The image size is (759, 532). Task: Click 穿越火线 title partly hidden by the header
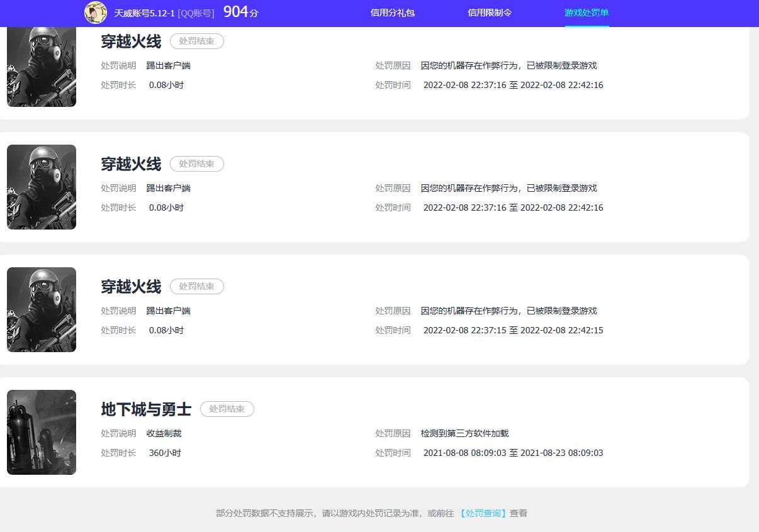[x=131, y=42]
